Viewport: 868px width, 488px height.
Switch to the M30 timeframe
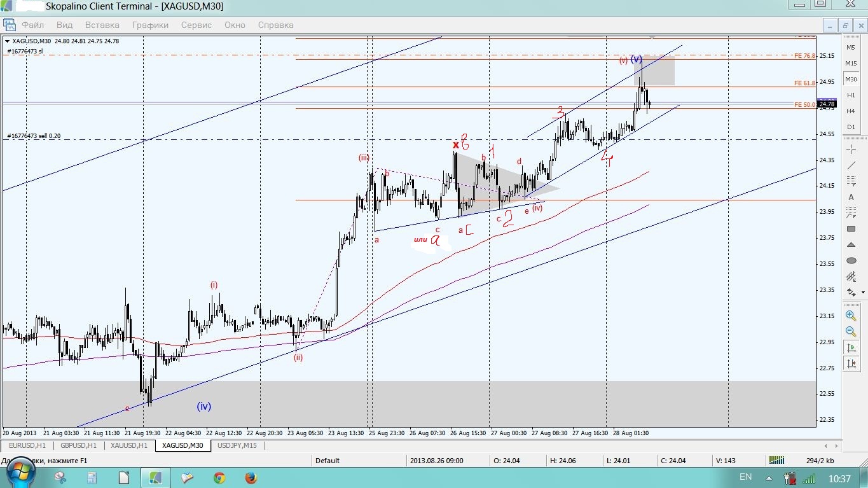pyautogui.click(x=851, y=79)
